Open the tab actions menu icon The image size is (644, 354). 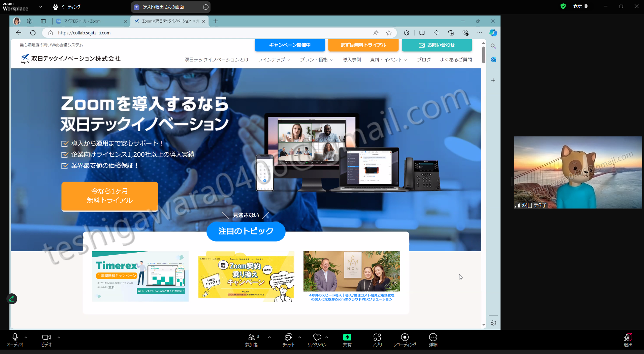tap(43, 21)
